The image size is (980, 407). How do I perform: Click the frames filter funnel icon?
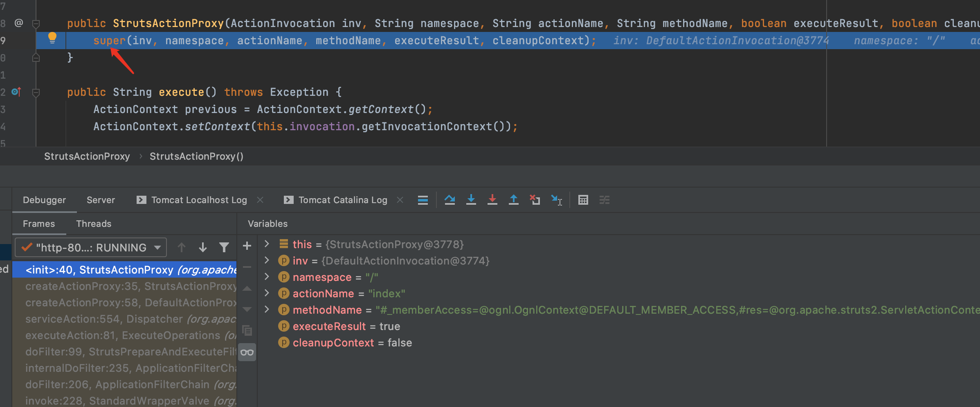[224, 247]
